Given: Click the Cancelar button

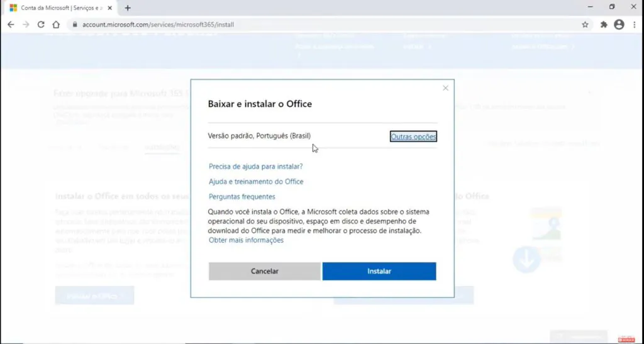Looking at the screenshot, I should (x=265, y=271).
